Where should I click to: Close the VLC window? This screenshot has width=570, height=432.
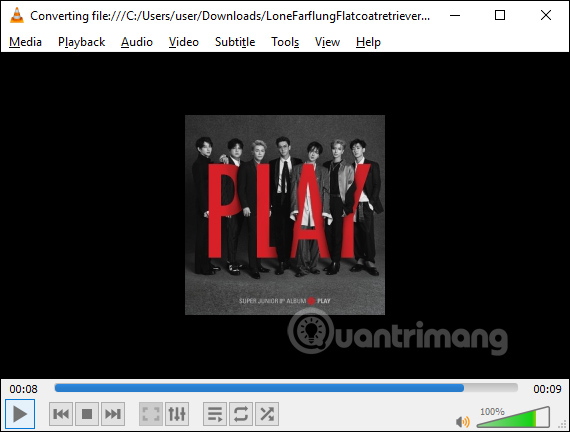tap(546, 15)
